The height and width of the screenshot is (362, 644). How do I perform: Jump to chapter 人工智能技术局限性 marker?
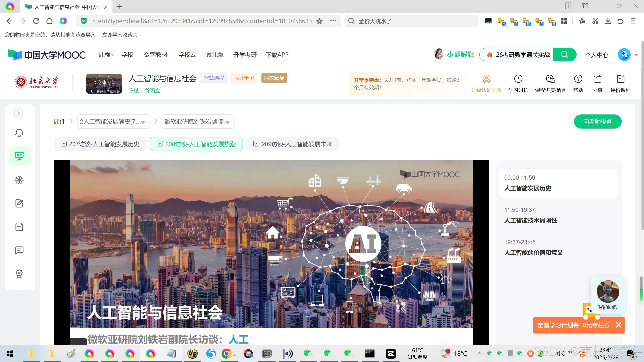pos(530,220)
